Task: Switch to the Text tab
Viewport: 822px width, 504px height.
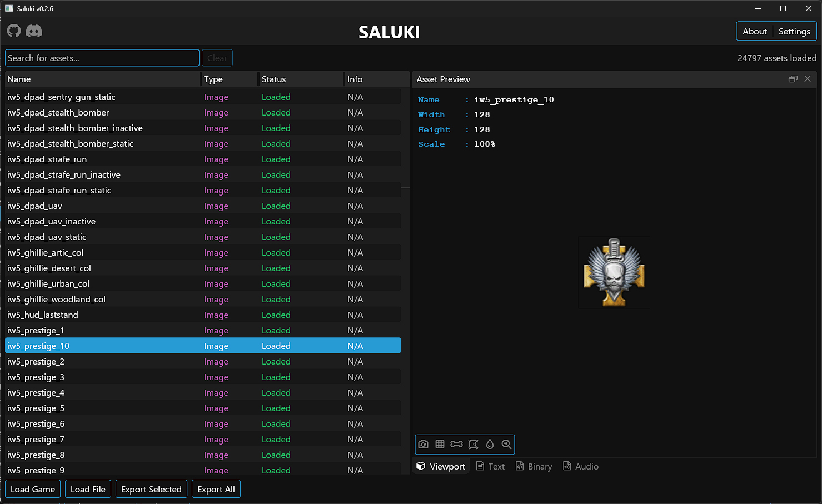Action: tap(490, 466)
